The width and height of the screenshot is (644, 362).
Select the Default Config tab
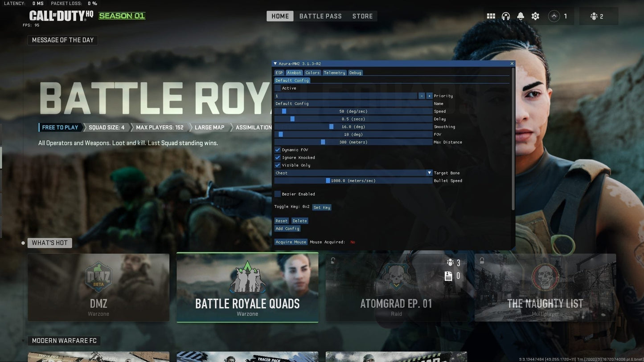point(292,81)
